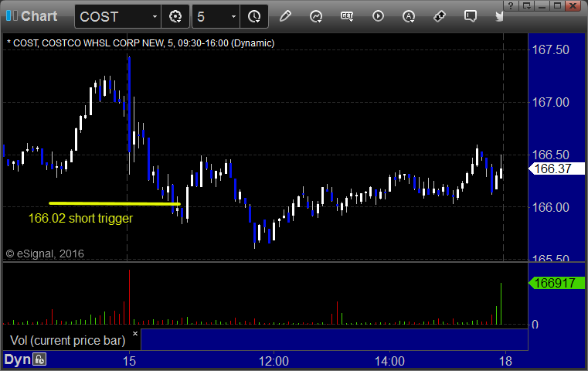
Task: Click the Vol (current price bar) label
Action: [68, 340]
